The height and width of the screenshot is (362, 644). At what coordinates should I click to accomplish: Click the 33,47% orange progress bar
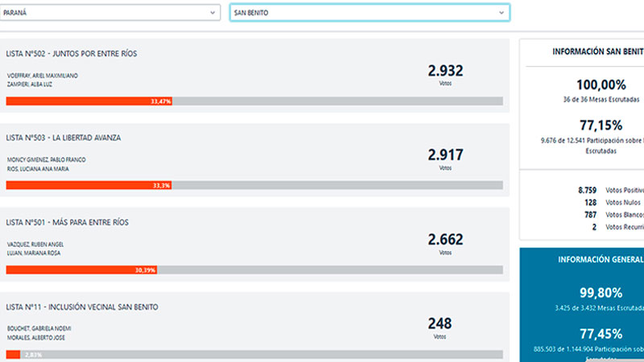coord(89,101)
